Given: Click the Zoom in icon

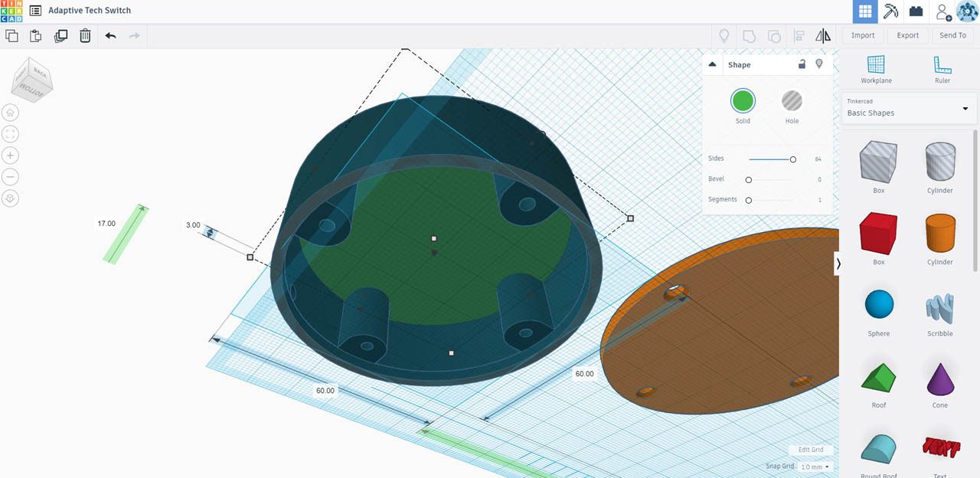Looking at the screenshot, I should click(x=9, y=155).
